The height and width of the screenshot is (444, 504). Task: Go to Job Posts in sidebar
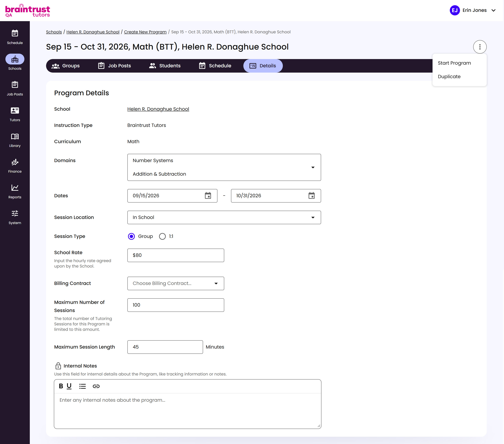coord(15,88)
